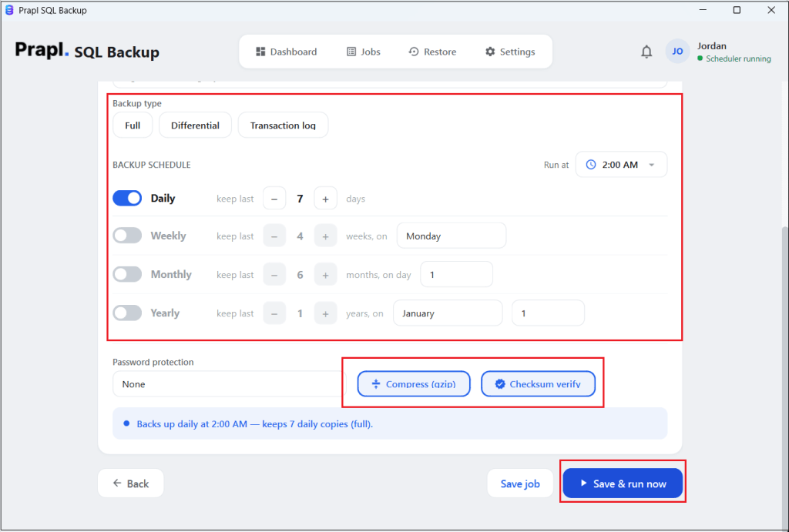Open the weekly Monday day dropdown
The width and height of the screenshot is (789, 532).
tap(452, 236)
